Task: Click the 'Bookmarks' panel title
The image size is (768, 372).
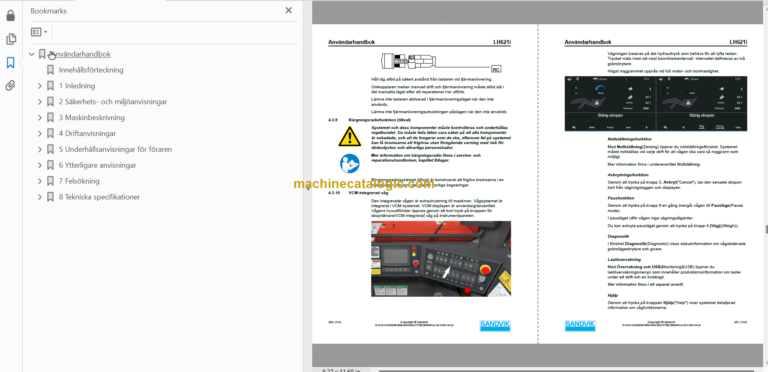Action: pyautogui.click(x=48, y=11)
